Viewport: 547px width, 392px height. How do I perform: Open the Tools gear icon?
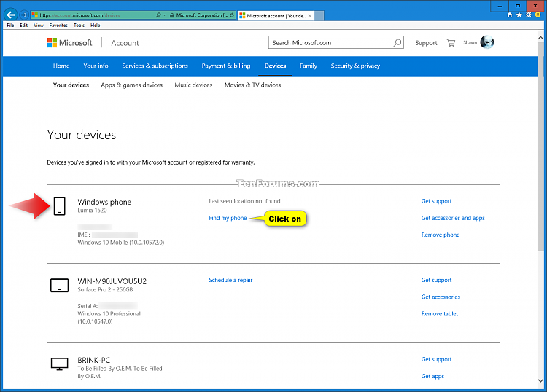pos(529,15)
